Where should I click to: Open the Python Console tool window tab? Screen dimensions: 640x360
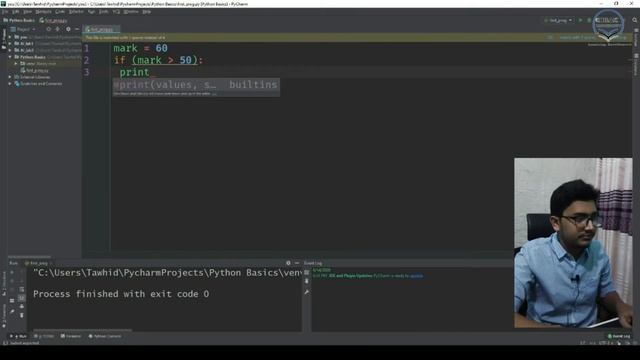(105, 336)
